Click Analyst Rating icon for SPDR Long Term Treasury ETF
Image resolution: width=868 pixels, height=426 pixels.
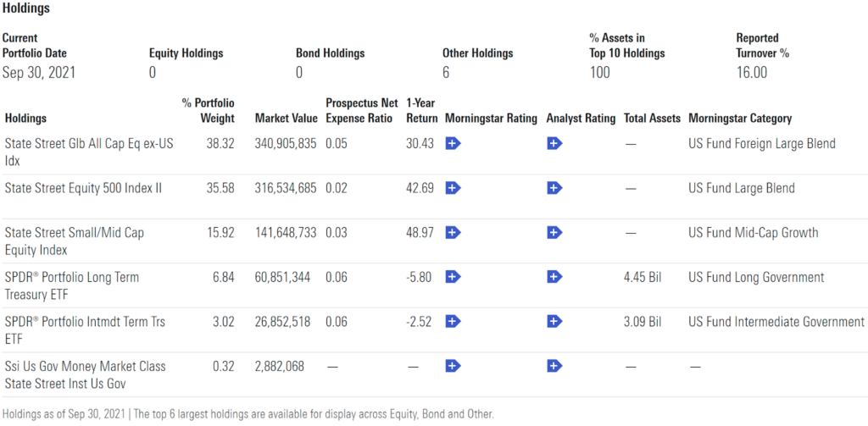pos(554,277)
